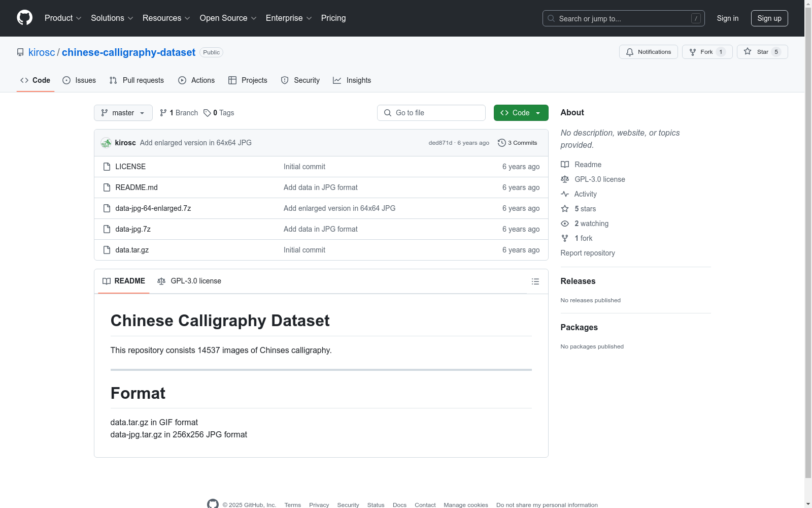This screenshot has width=812, height=508.
Task: Click the star icon beside 5 stars
Action: pyautogui.click(x=565, y=209)
